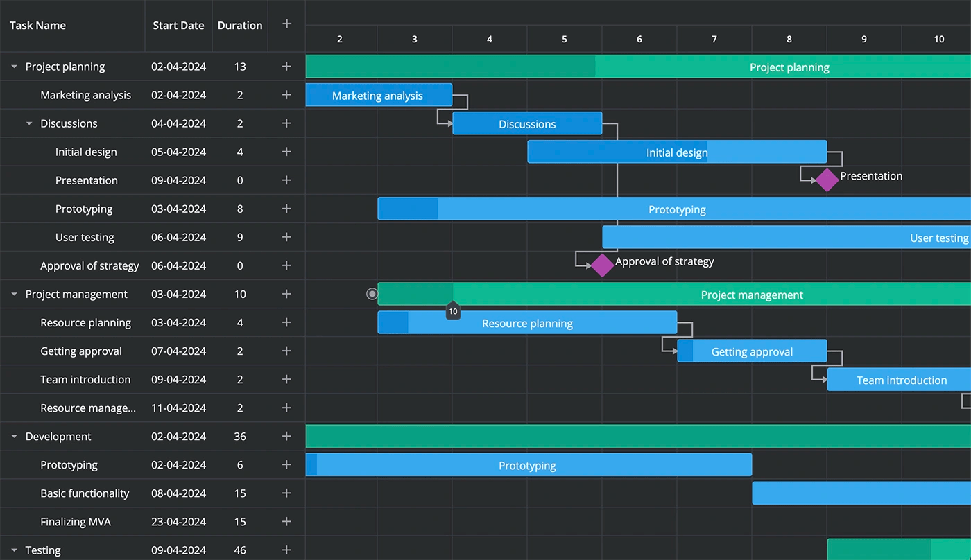Select the Team introduction task bar
The width and height of the screenshot is (971, 560).
899,379
